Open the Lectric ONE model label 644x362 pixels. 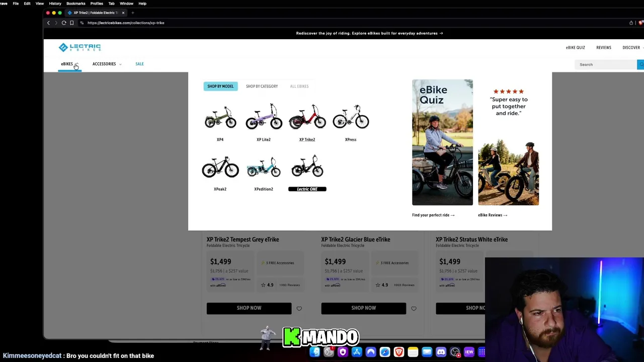[307, 189]
